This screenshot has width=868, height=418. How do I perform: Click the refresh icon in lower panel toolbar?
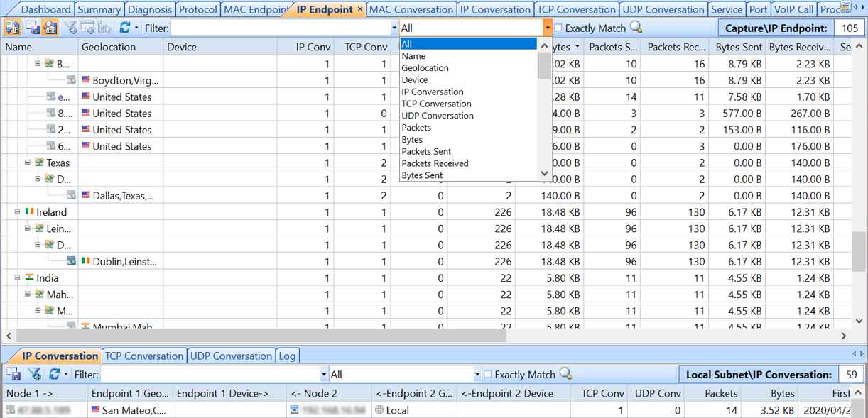(54, 374)
